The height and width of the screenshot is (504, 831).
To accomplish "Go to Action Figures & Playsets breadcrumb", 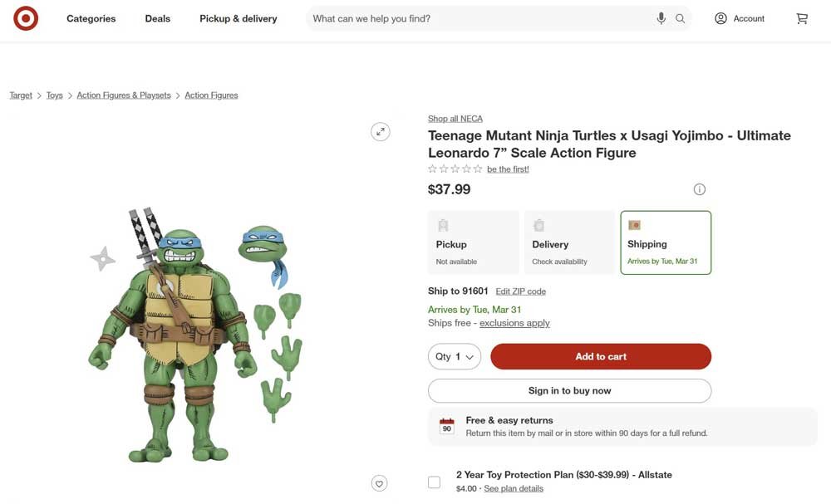I will click(x=124, y=95).
